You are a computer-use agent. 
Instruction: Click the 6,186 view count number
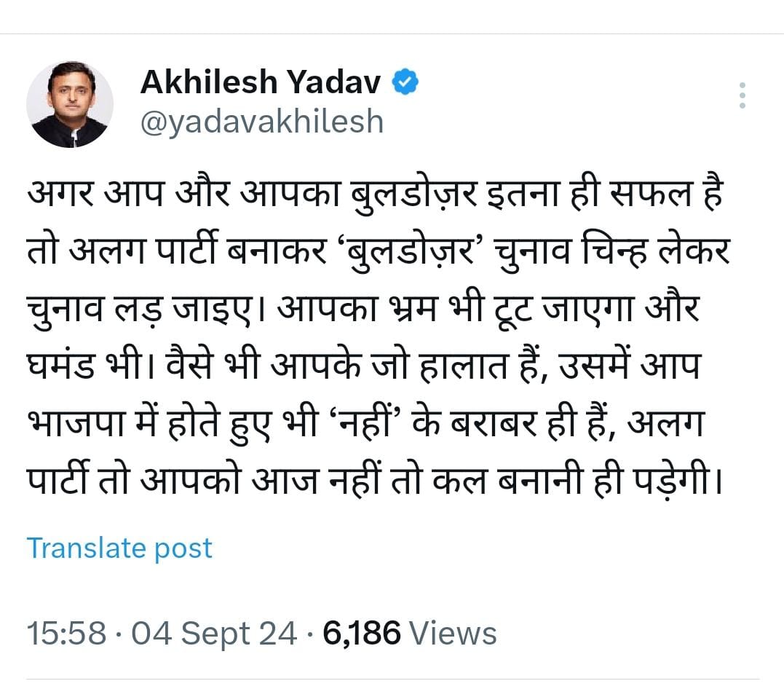coord(363,633)
